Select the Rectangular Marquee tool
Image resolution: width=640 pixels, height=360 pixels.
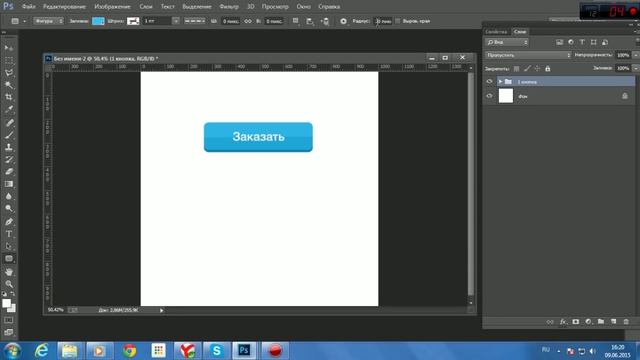[x=9, y=60]
